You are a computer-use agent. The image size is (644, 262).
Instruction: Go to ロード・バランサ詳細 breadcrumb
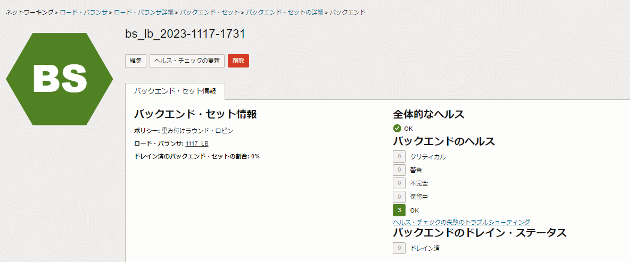144,12
